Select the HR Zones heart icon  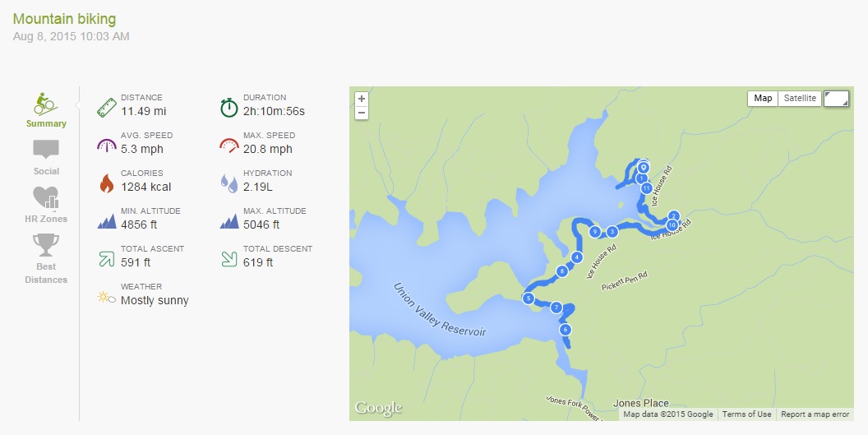pos(46,198)
